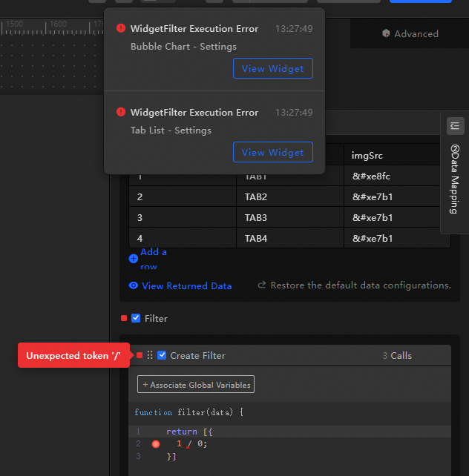Click the Advanced tab cube icon
Viewport: 469px width, 476px height.
(x=386, y=33)
